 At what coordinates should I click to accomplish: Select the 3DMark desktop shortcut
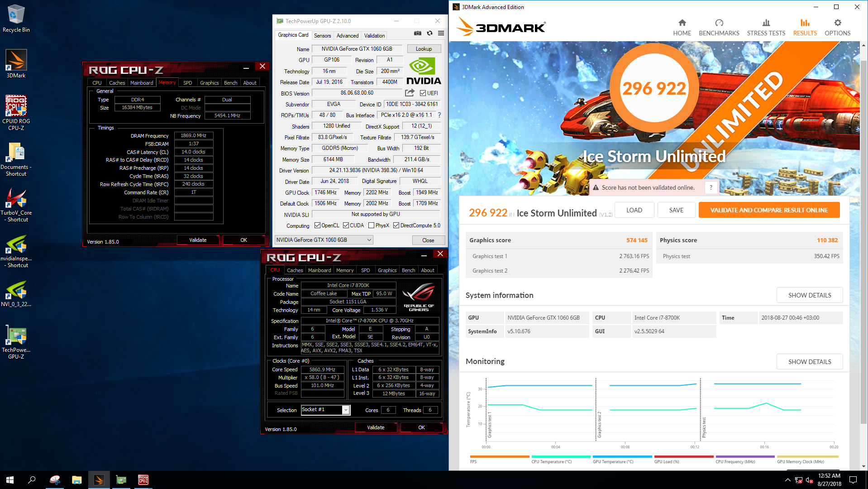[x=16, y=64]
